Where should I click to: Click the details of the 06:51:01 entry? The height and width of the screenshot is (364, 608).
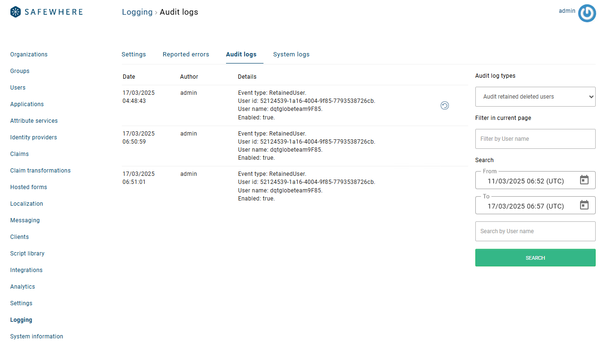coord(307,186)
